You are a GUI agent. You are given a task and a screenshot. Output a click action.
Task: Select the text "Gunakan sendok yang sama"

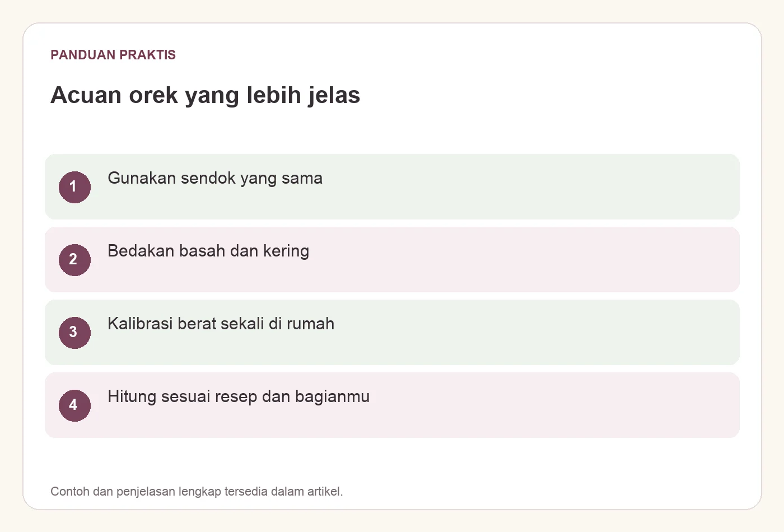pos(215,178)
